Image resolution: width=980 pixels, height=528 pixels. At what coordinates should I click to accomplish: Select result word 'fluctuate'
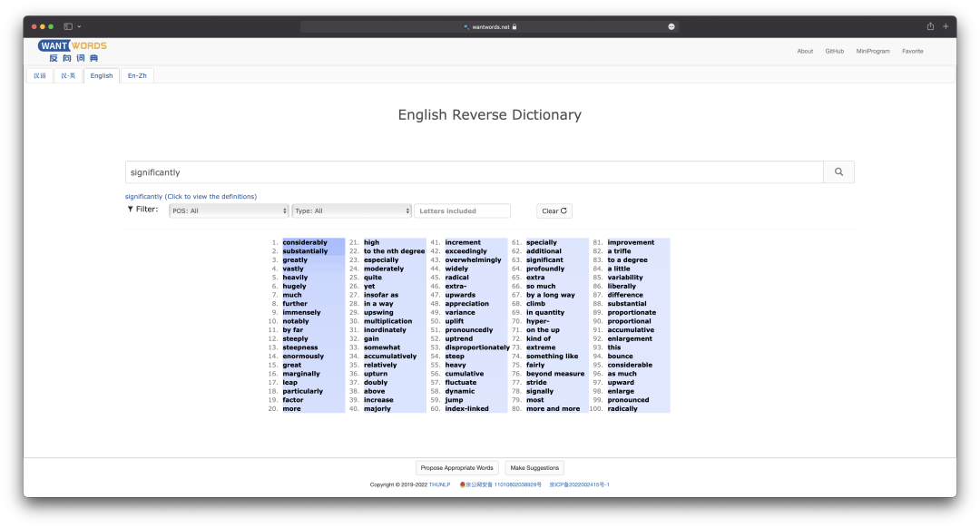point(461,383)
